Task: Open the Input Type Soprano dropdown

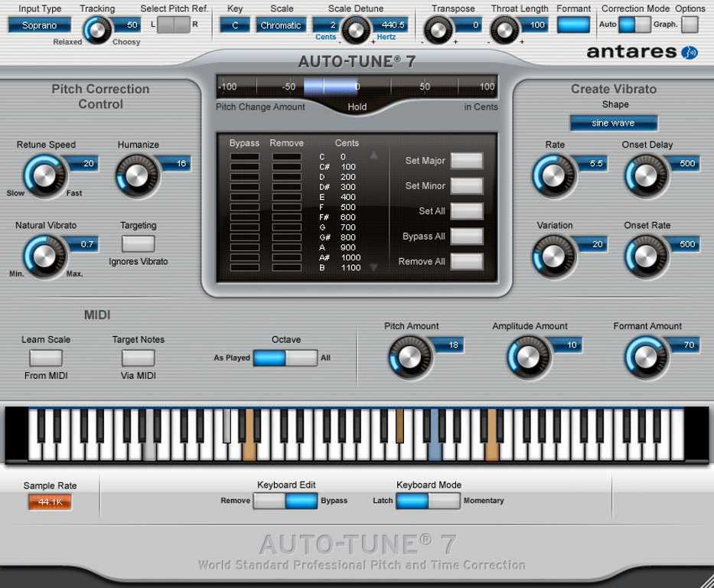Action: [x=39, y=25]
